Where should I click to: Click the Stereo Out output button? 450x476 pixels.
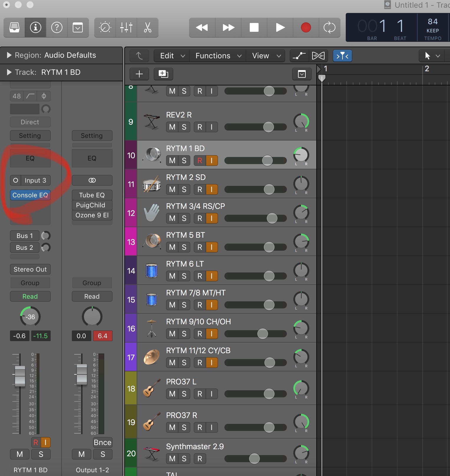30,269
